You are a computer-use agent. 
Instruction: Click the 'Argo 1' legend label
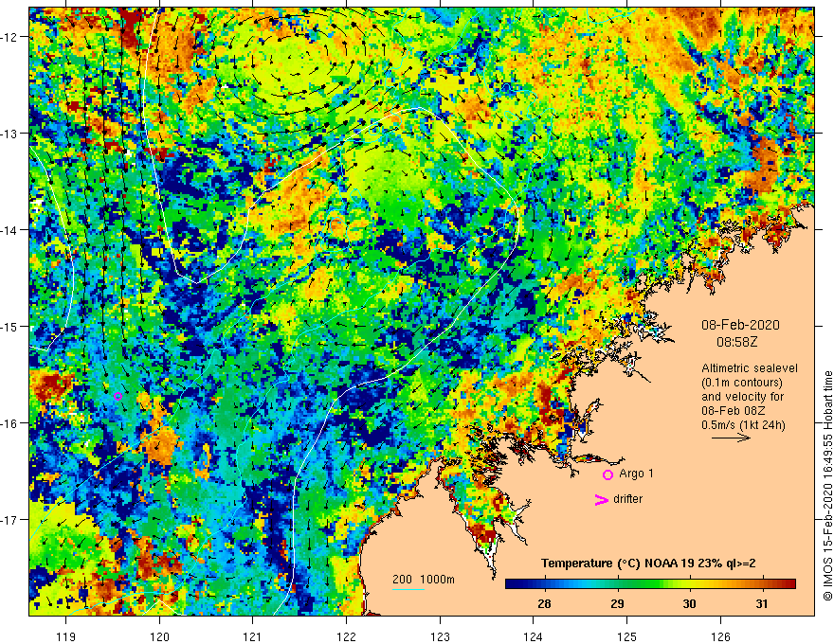[x=636, y=474]
